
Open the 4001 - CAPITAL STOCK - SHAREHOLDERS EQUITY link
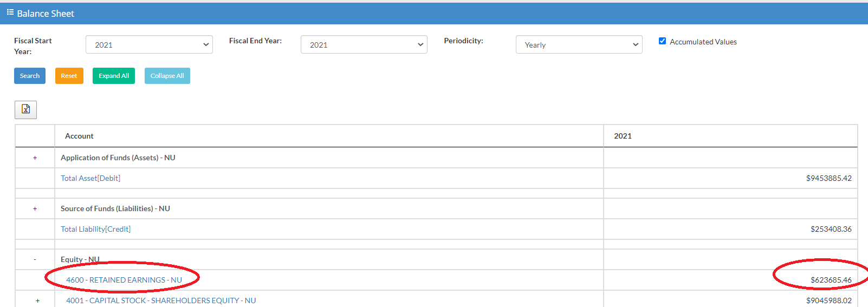161,301
